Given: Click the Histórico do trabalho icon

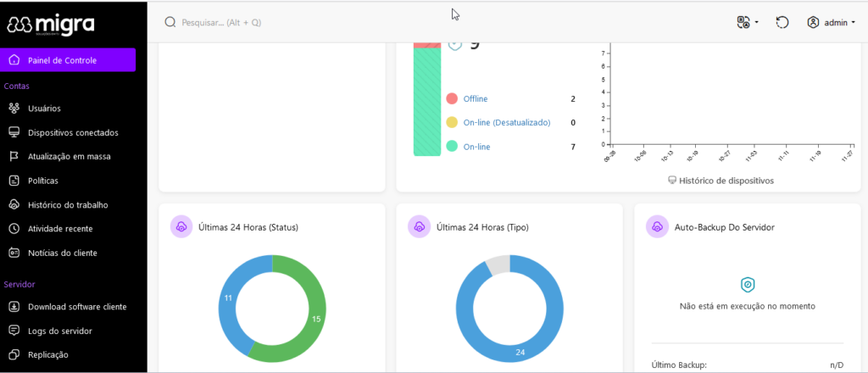Looking at the screenshot, I should click(14, 204).
